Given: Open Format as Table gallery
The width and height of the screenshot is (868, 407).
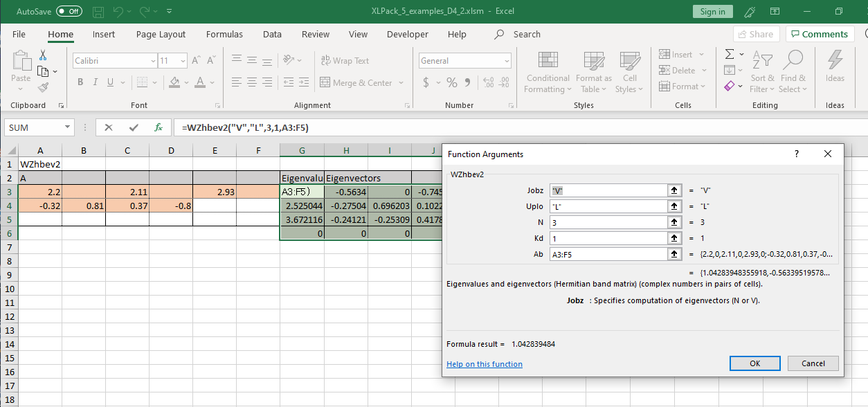Looking at the screenshot, I should pyautogui.click(x=593, y=72).
